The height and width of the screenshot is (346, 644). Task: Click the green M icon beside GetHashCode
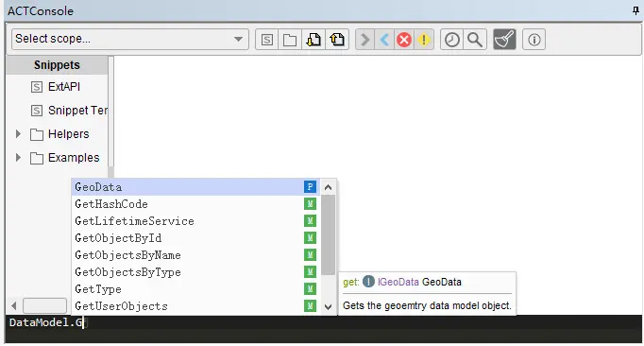pyautogui.click(x=310, y=204)
